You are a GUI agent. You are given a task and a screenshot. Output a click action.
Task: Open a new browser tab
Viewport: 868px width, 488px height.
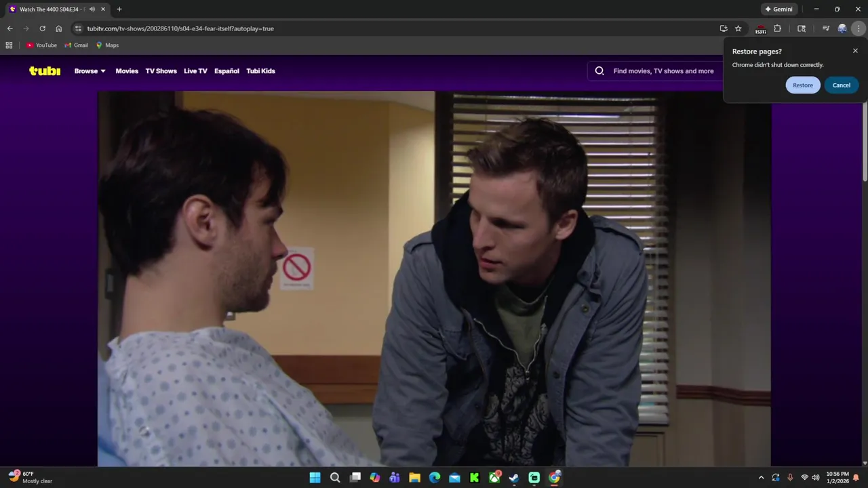click(x=119, y=9)
